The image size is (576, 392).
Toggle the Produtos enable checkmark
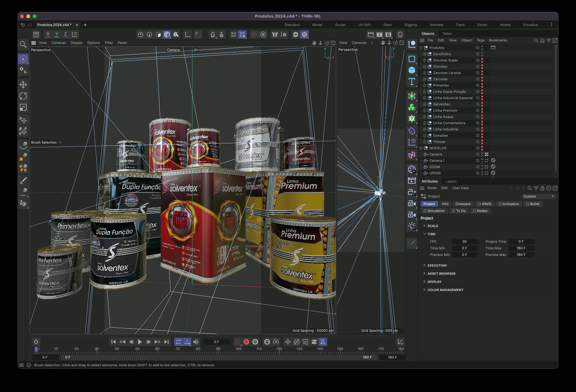click(x=477, y=48)
